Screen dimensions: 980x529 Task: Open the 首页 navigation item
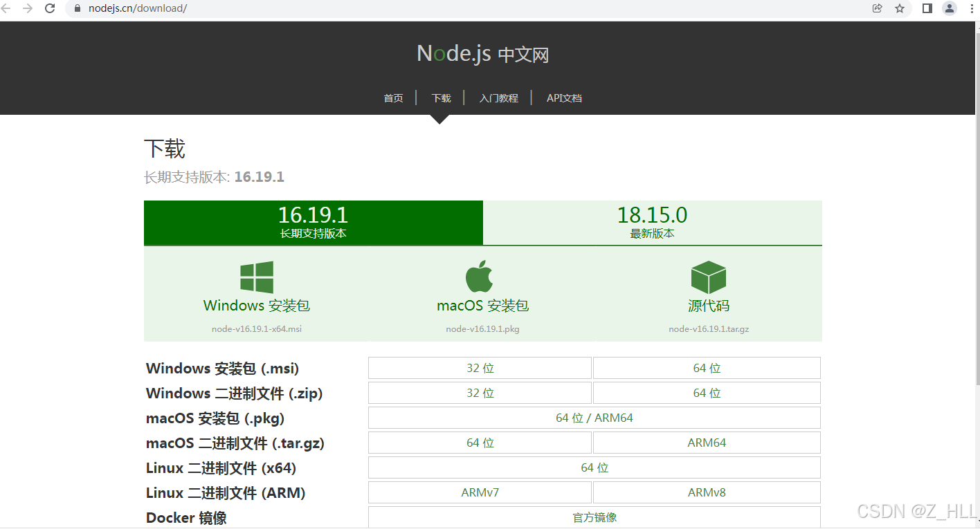(393, 98)
